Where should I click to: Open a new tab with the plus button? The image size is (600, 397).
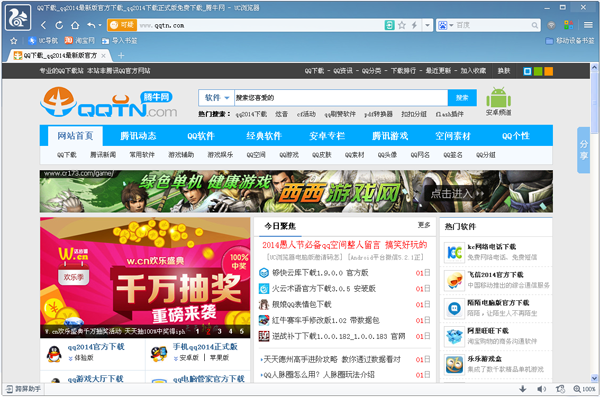[121, 56]
